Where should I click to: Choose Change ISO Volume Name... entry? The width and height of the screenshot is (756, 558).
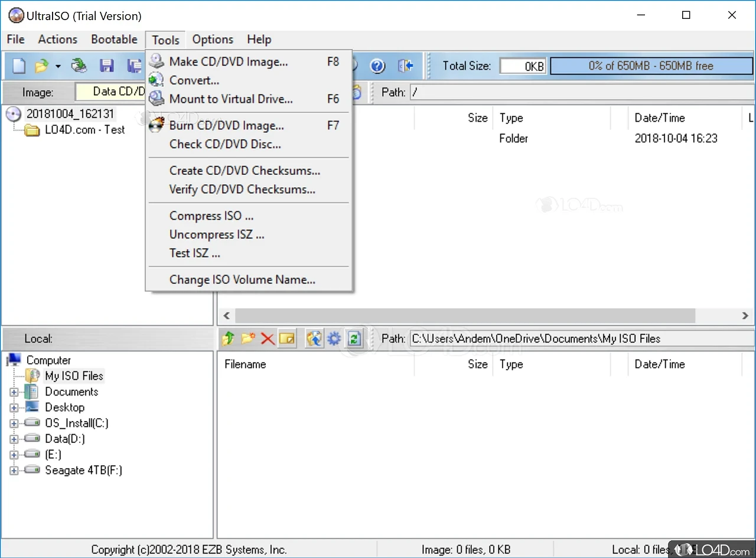point(249,280)
